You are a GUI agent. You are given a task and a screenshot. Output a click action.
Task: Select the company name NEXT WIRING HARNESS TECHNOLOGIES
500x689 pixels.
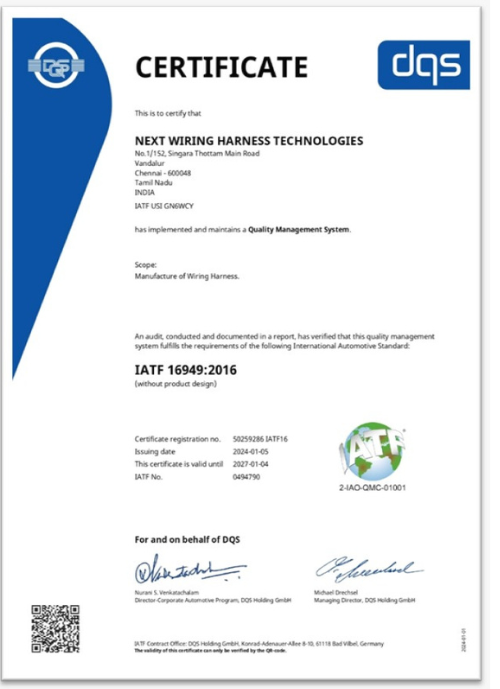click(x=249, y=141)
